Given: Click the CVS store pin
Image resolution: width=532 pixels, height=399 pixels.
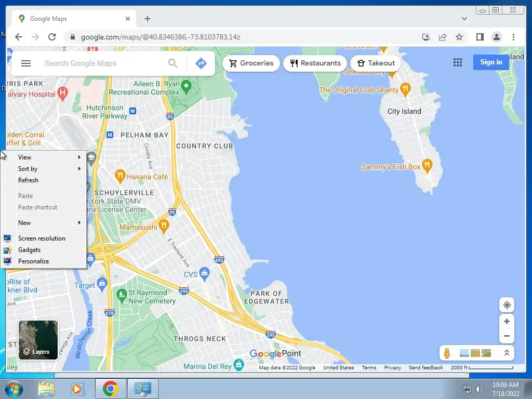Looking at the screenshot, I should point(204,273).
